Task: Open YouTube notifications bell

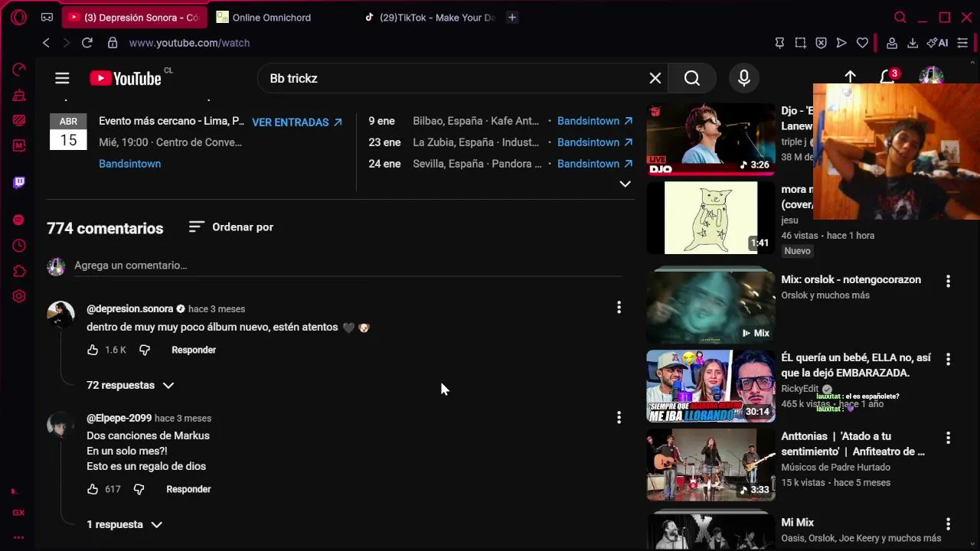Action: pos(887,77)
